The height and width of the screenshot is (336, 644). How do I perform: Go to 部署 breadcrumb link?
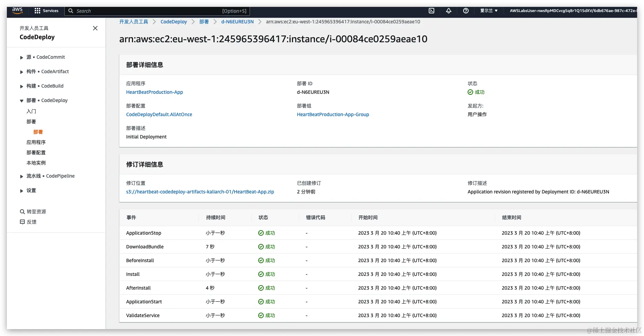tap(204, 22)
